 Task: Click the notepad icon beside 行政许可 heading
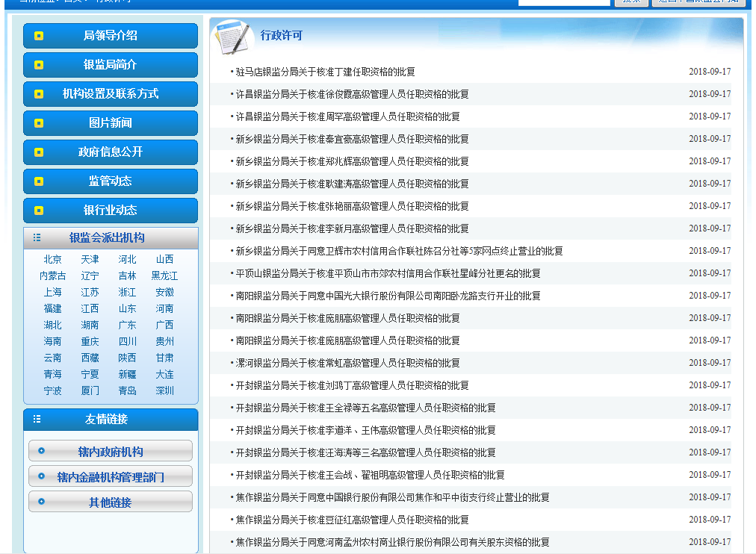point(229,37)
